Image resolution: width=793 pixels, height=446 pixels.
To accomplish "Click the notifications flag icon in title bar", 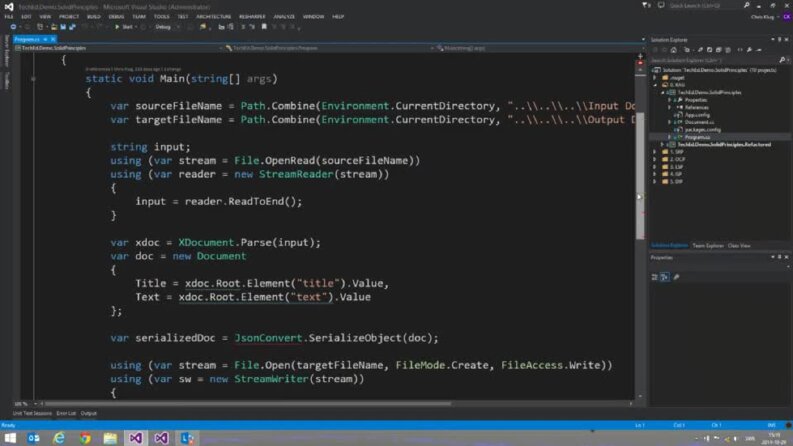I will point(646,5).
